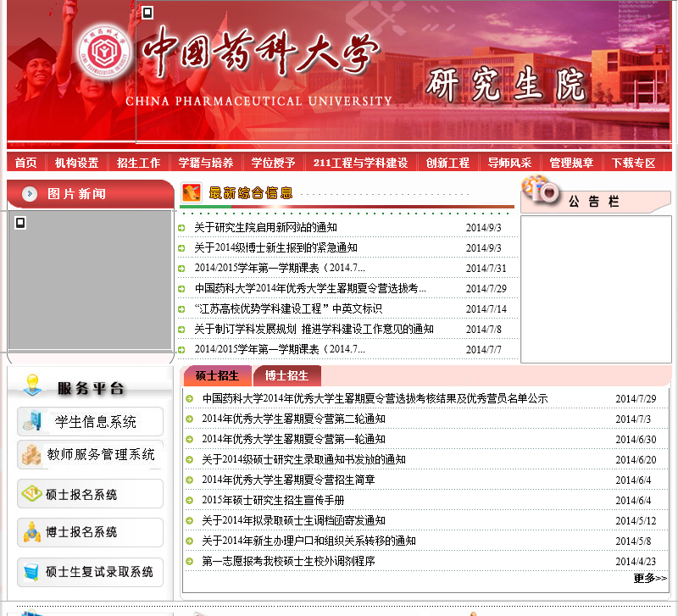This screenshot has height=616, width=678.
Task: Go to 下载专区 section
Action: pyautogui.click(x=633, y=163)
